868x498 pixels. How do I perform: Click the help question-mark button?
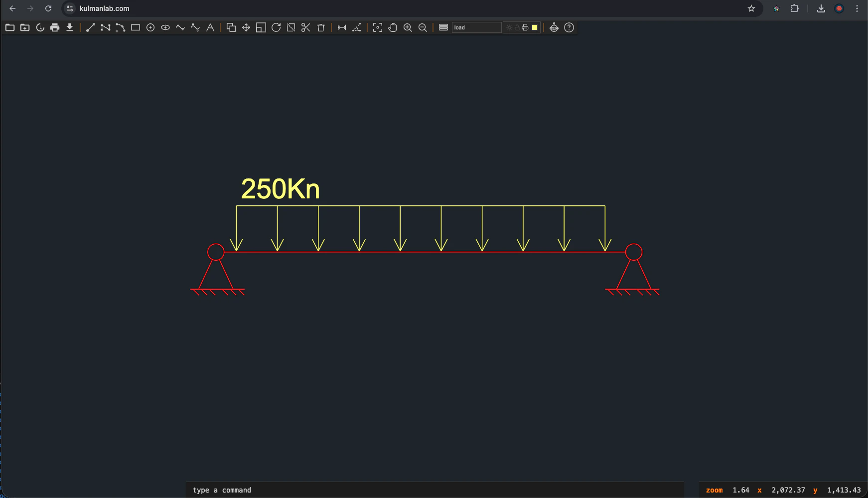point(569,27)
